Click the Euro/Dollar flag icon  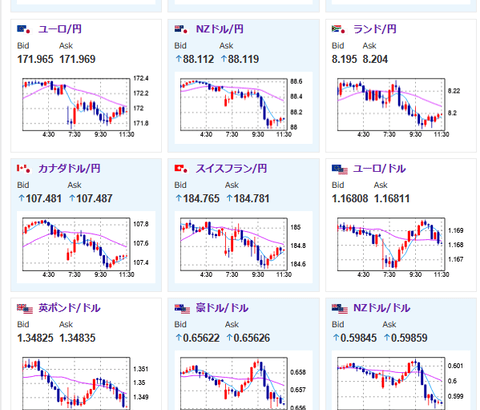click(340, 169)
